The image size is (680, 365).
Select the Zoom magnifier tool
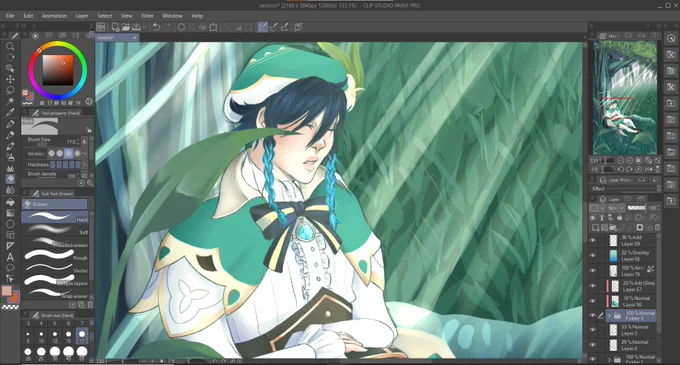[10, 46]
